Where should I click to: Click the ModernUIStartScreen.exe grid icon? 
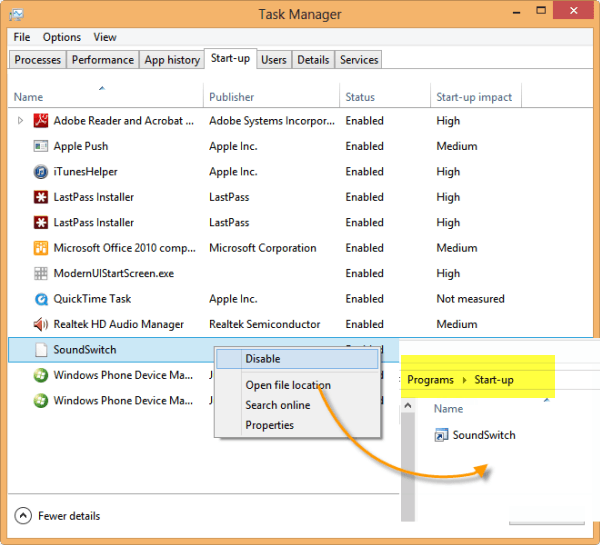point(41,273)
